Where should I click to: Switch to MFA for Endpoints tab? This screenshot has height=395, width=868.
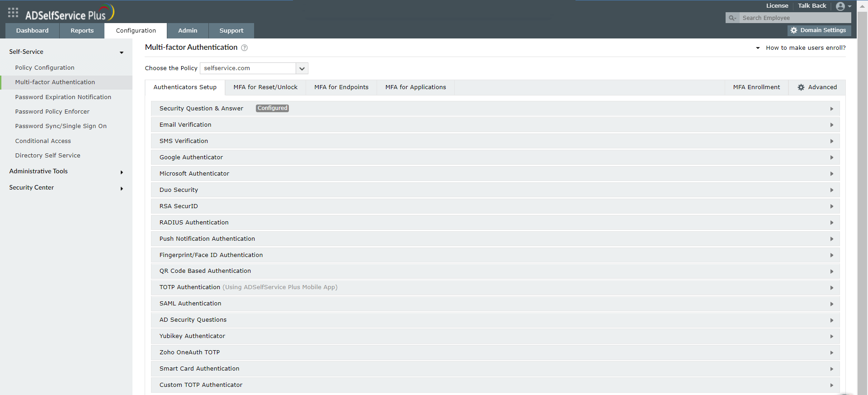click(341, 87)
